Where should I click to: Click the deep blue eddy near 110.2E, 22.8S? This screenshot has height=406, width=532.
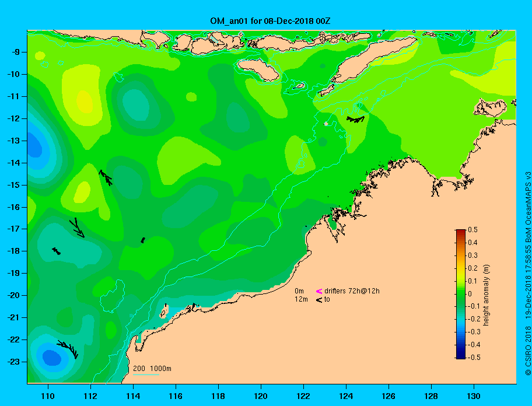[52, 358]
